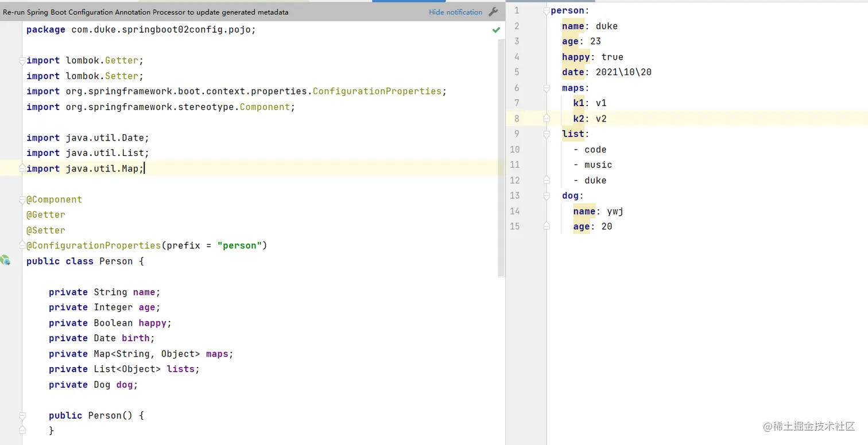Toggle the fold end marker at YAML line 15

[547, 227]
